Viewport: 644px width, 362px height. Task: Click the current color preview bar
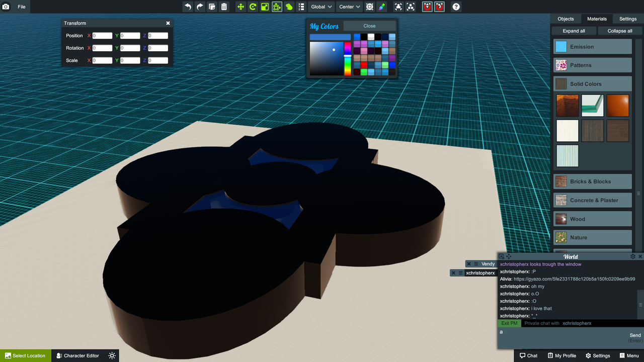pos(330,37)
